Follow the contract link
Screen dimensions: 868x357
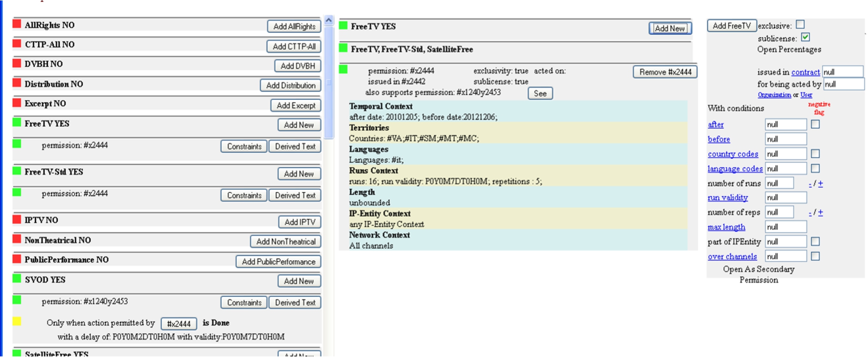(805, 72)
